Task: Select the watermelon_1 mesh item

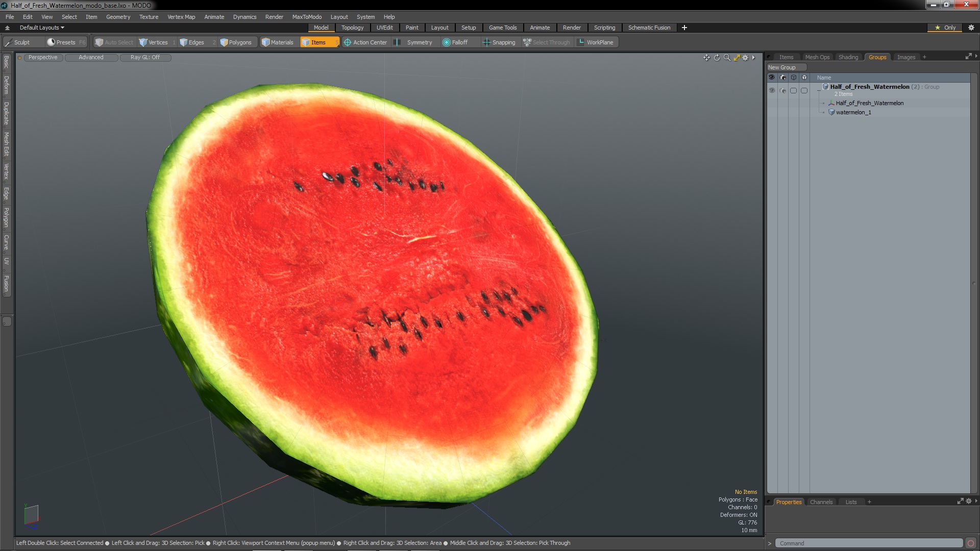Action: [853, 112]
